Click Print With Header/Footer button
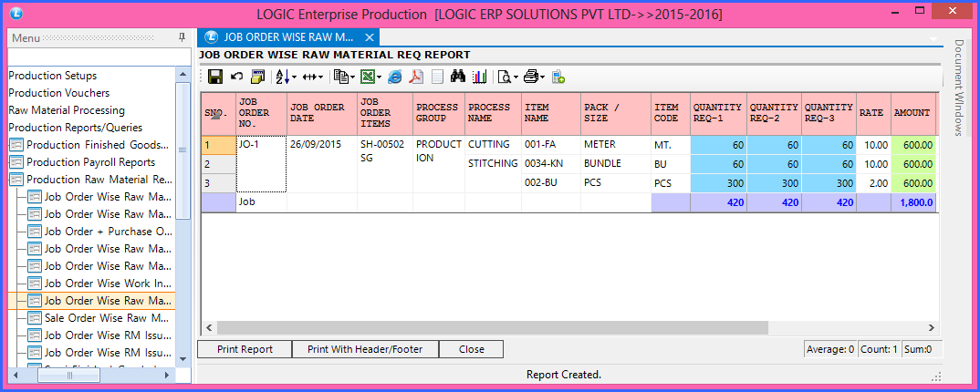 click(365, 349)
